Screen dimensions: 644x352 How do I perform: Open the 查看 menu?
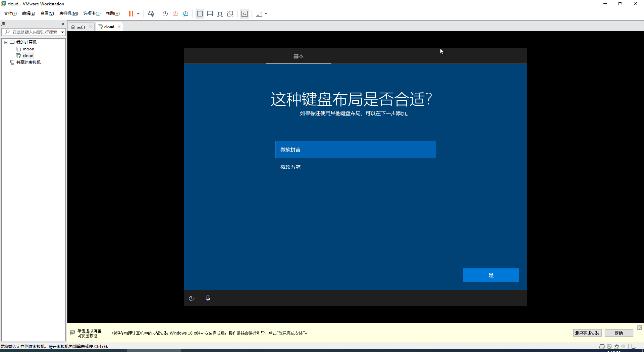tap(47, 13)
